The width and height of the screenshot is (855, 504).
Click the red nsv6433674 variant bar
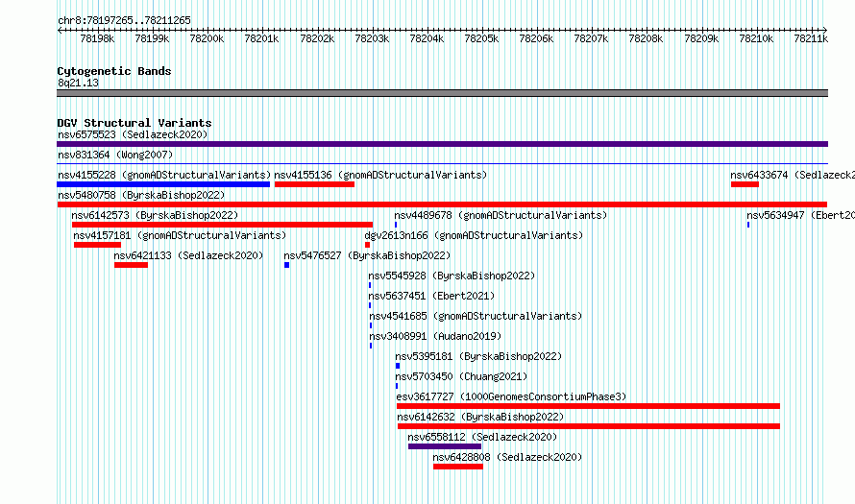(745, 184)
